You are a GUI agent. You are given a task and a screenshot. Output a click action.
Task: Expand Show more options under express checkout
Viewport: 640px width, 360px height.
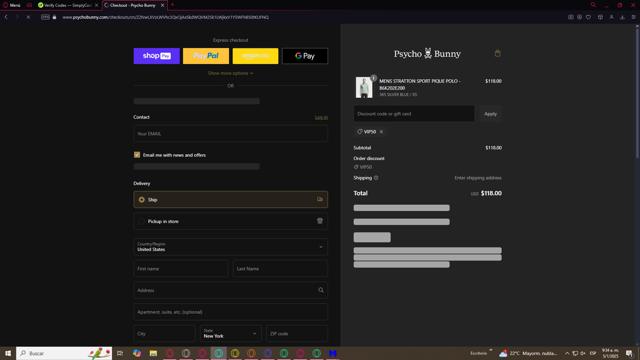click(230, 73)
